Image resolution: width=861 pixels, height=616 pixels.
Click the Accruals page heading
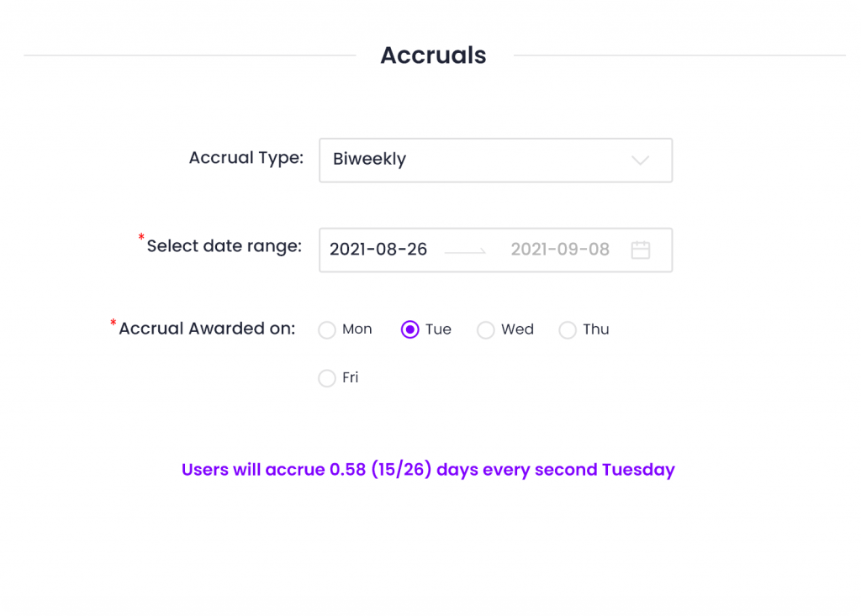433,55
